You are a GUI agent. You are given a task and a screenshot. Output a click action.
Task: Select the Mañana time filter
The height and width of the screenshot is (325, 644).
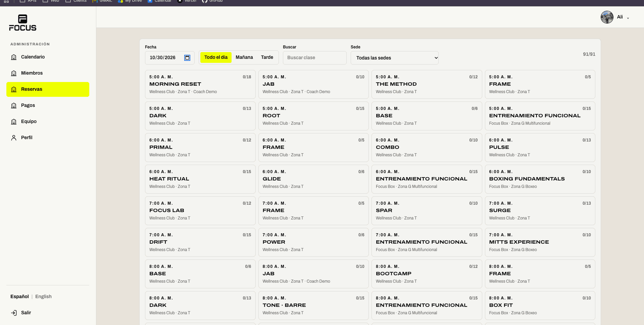244,57
